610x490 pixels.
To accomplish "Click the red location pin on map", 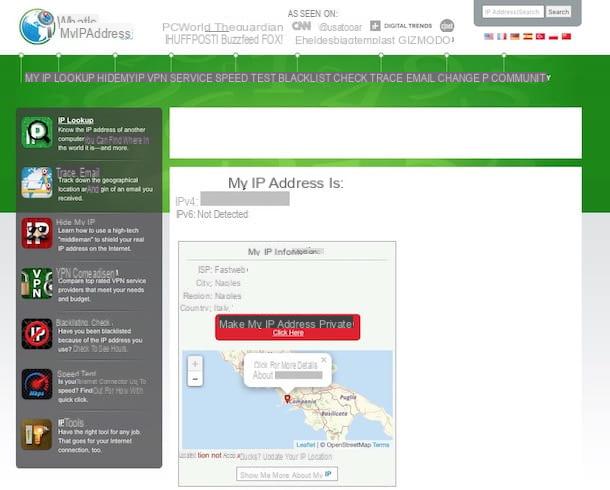I will [x=287, y=399].
